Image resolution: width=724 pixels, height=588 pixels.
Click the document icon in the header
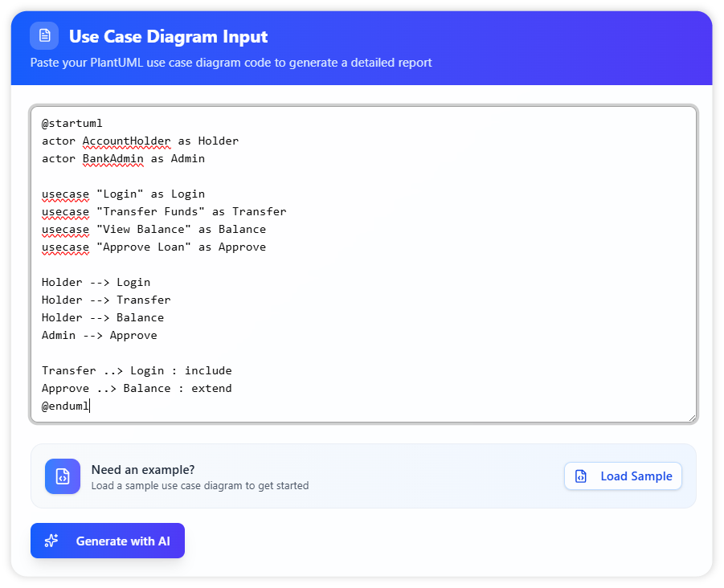[44, 35]
